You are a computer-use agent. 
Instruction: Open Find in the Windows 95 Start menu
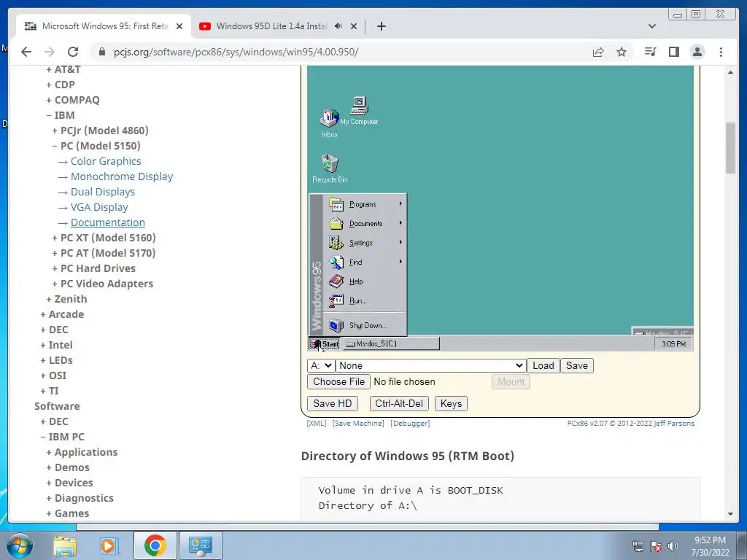365,262
